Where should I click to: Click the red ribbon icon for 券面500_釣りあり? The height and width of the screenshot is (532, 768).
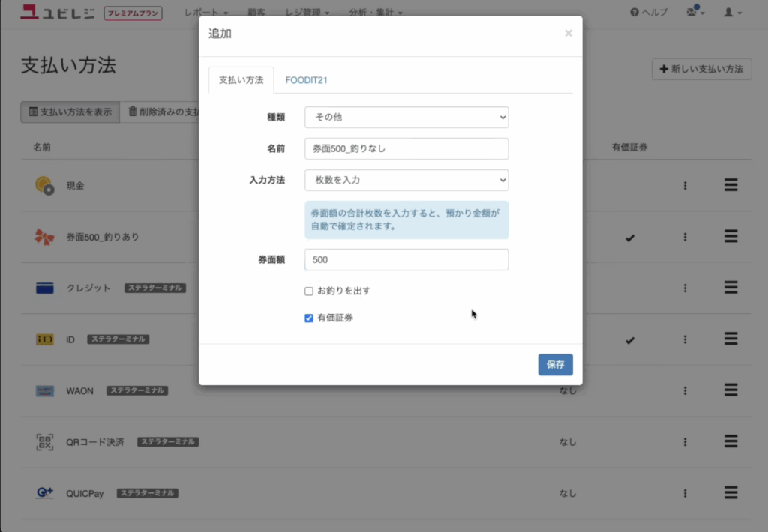click(45, 237)
